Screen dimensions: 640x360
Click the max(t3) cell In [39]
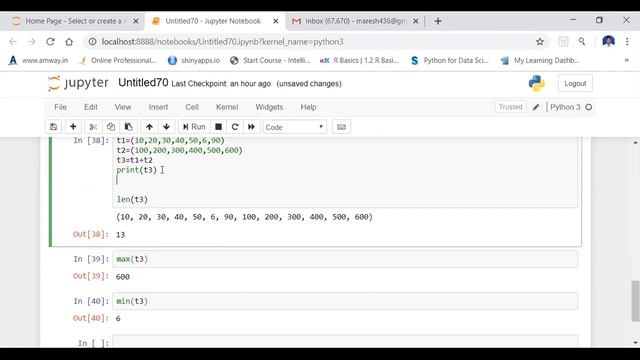click(345, 259)
